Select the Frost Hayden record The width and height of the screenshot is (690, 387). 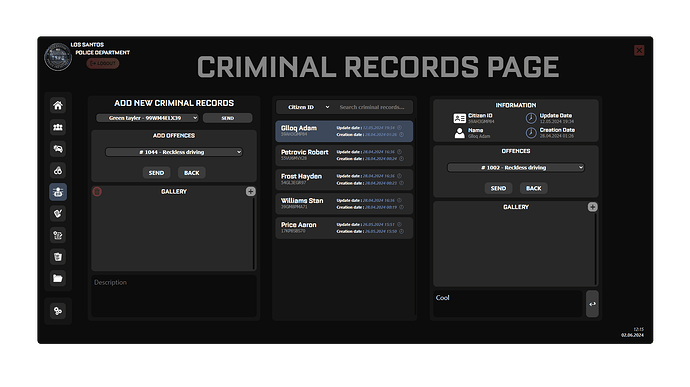[x=344, y=179]
